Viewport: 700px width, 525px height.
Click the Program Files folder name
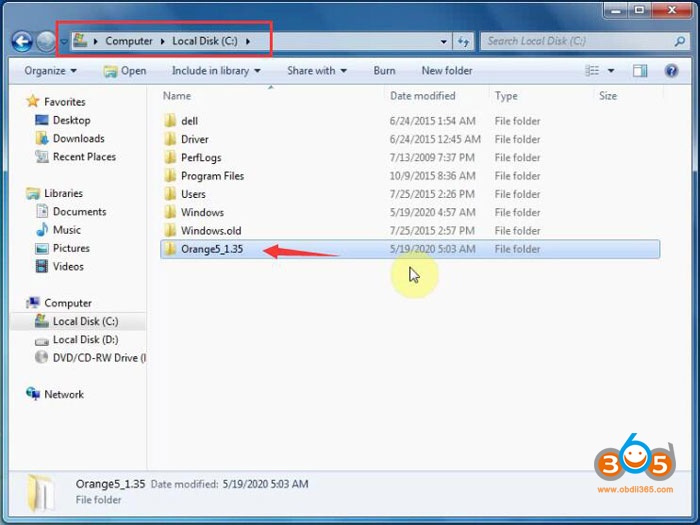pos(212,176)
